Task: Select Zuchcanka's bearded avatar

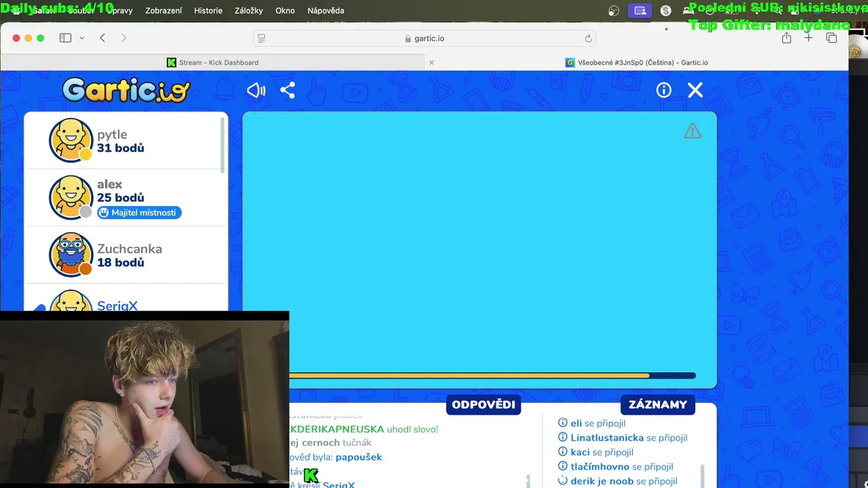Action: (x=71, y=255)
